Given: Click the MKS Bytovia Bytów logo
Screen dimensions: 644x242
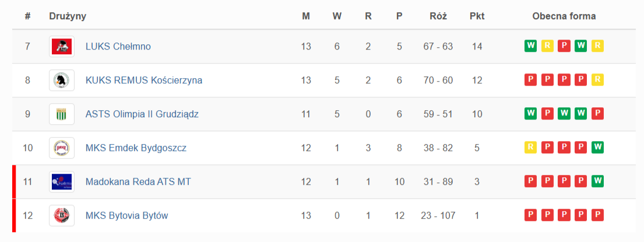Looking at the screenshot, I should (x=61, y=216).
